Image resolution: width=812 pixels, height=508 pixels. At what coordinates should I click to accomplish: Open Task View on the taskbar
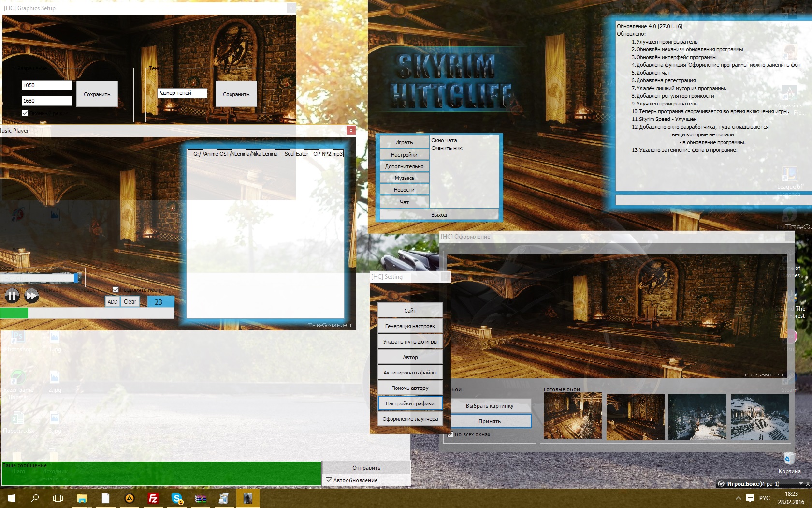[x=58, y=498]
